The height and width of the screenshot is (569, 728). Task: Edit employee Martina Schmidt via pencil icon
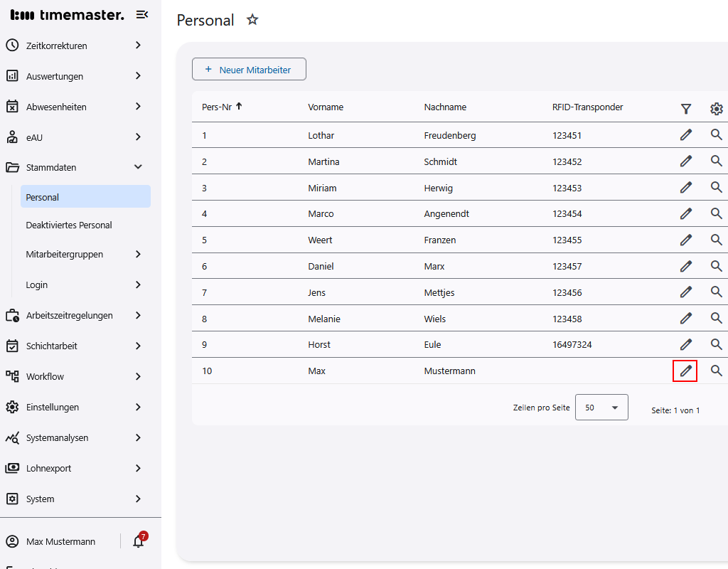(685, 161)
